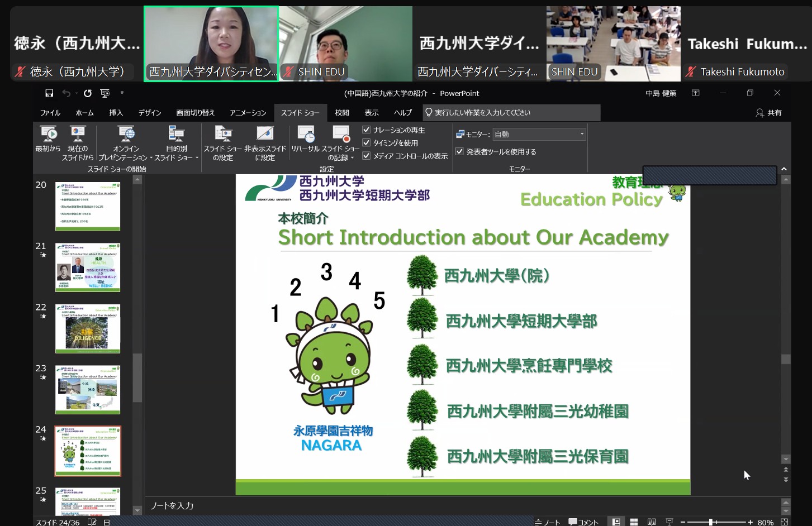Click Start From Beginning quick access icon

click(105, 93)
